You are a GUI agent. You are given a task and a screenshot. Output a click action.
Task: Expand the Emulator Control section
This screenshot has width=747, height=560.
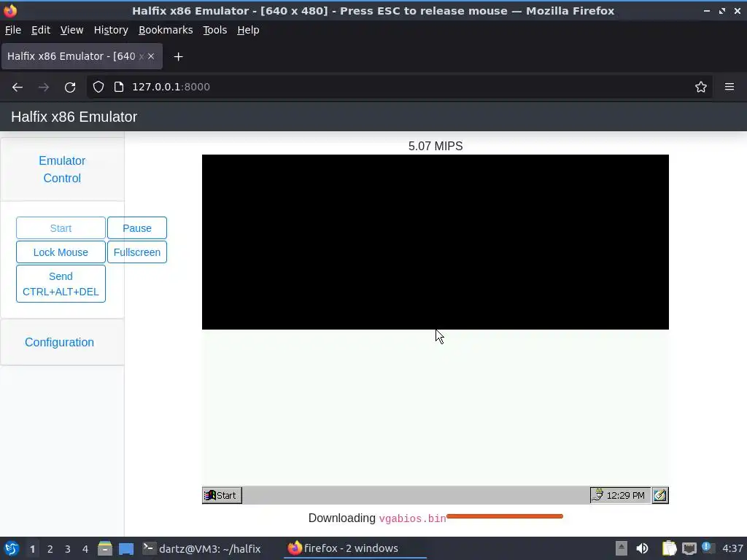(x=62, y=169)
